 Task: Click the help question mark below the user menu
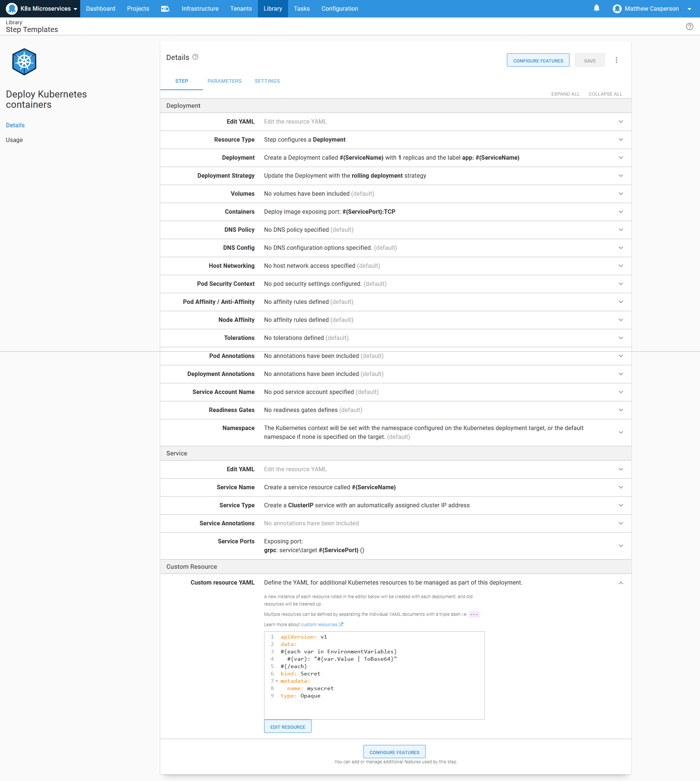[690, 26]
